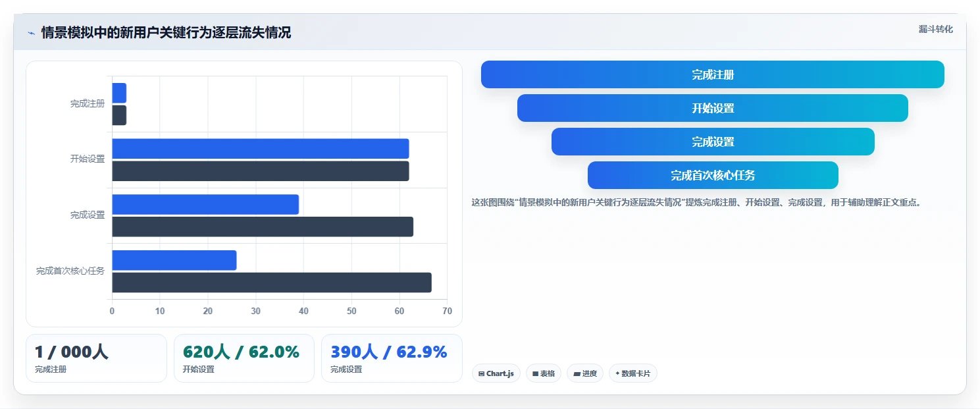Image resolution: width=980 pixels, height=409 pixels.
Task: Select the dark bar in the 开始设置 chart row
Action: tap(261, 171)
